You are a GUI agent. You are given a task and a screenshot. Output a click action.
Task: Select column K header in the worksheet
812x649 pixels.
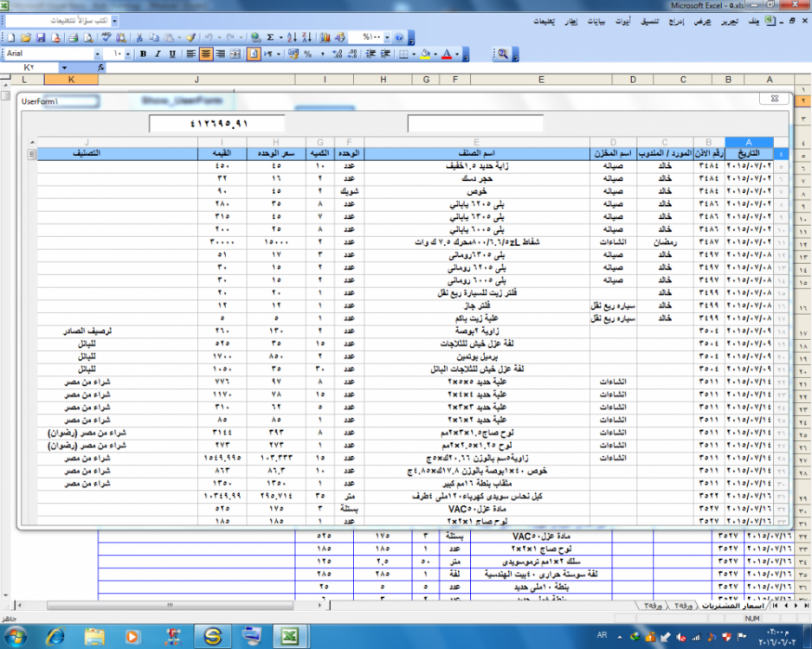pyautogui.click(x=71, y=80)
